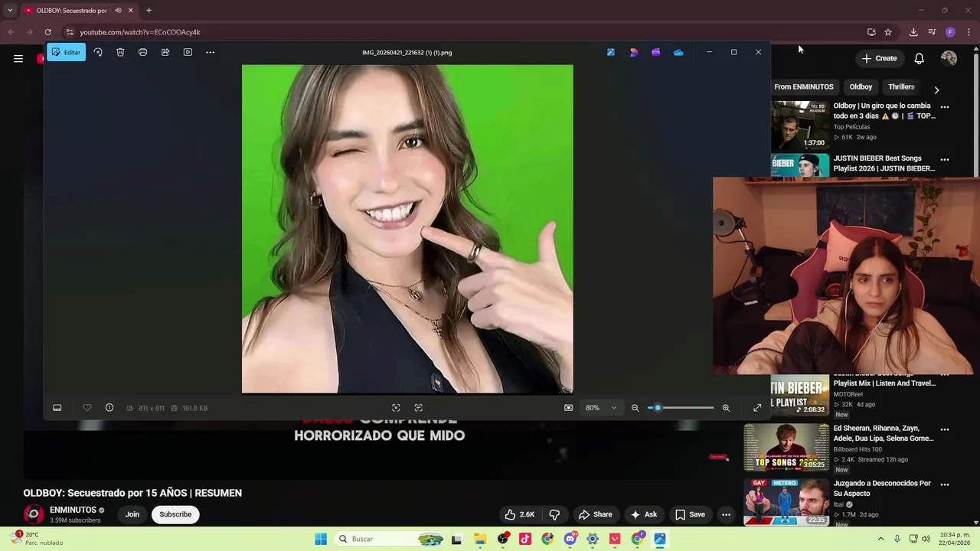Open a new browser tab

pyautogui.click(x=149, y=10)
